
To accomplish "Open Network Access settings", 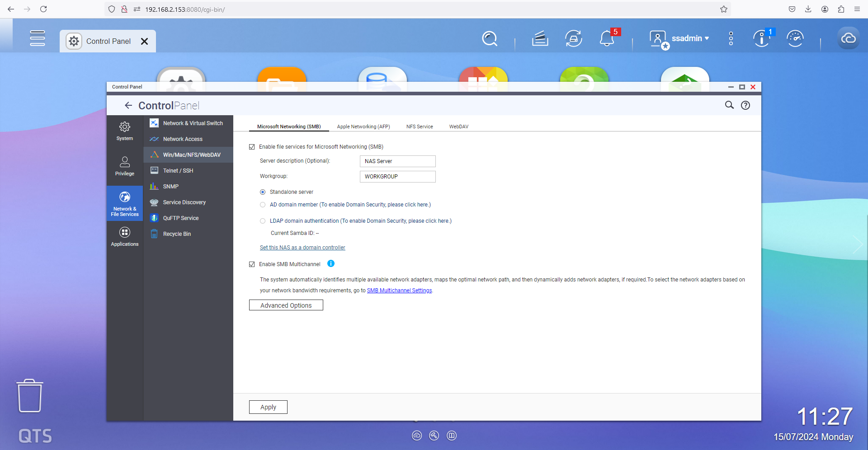I will coord(189,139).
